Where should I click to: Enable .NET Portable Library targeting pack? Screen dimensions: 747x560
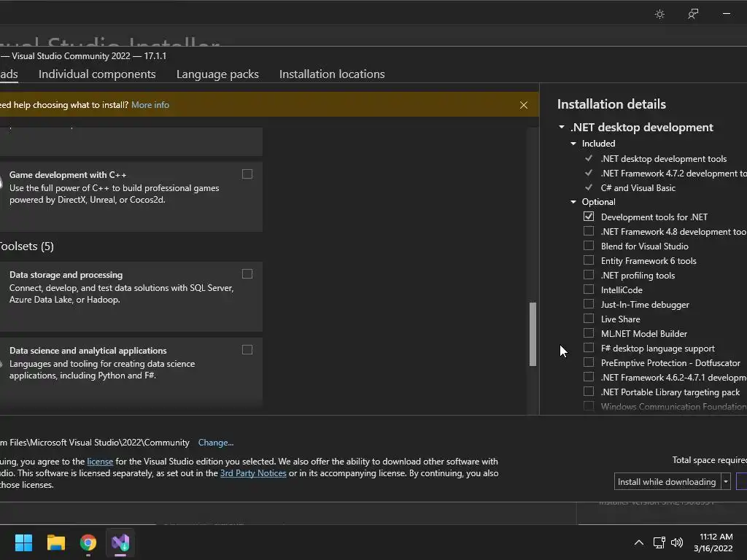coord(589,392)
